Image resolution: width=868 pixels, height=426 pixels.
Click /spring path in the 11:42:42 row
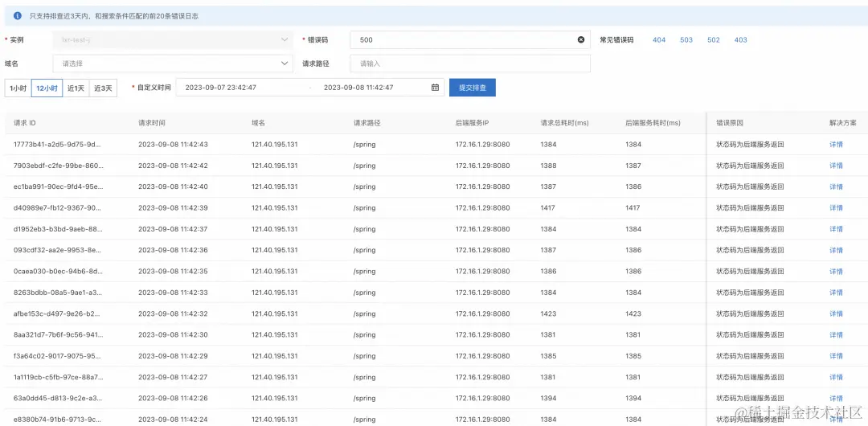coord(365,166)
